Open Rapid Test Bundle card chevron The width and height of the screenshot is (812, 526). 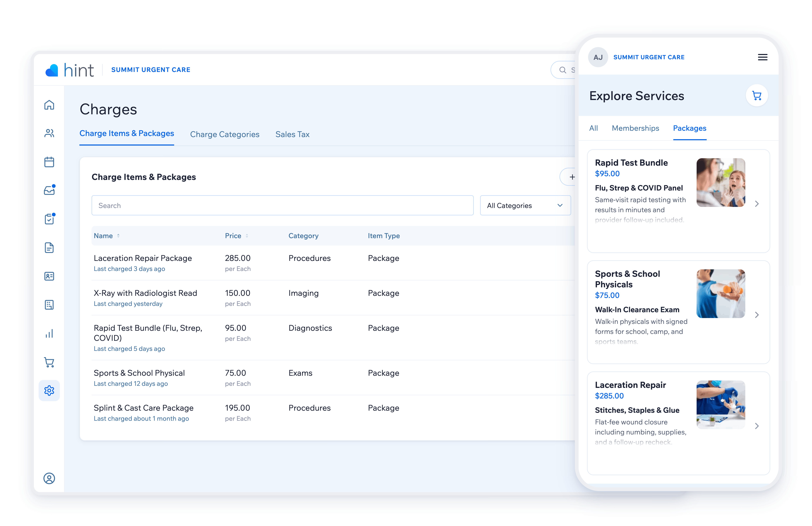(757, 204)
